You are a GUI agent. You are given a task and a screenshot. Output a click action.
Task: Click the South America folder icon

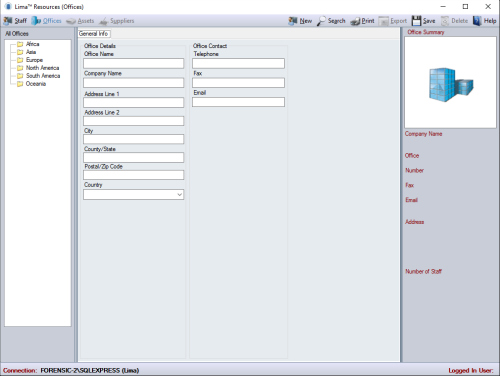[20, 76]
